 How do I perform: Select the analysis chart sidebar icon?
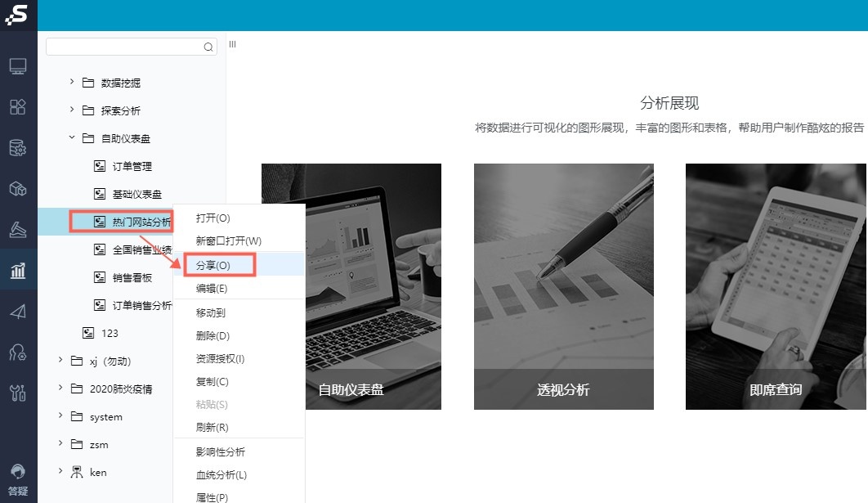click(18, 271)
